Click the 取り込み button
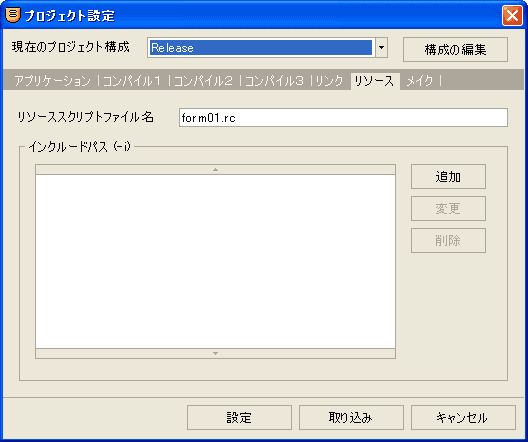The image size is (528, 442). (x=351, y=417)
